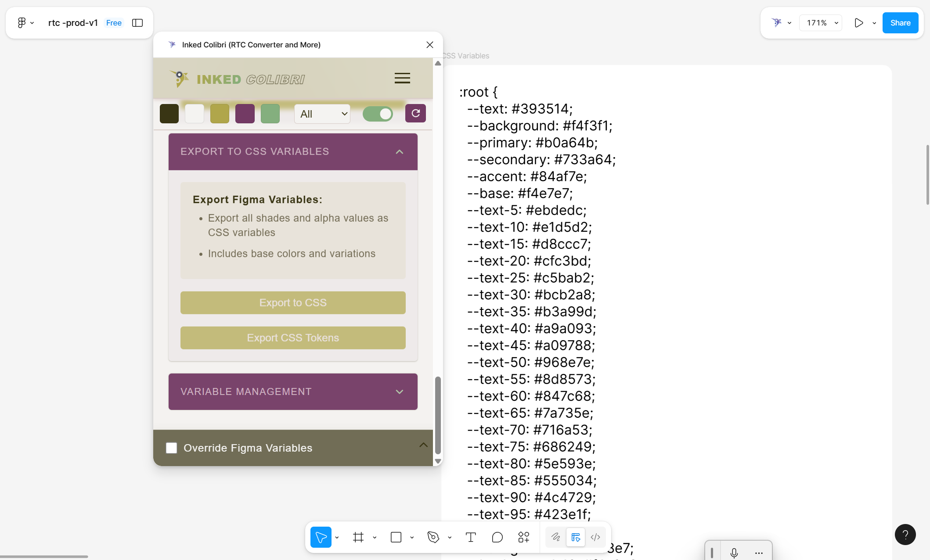930x560 pixels.
Task: Open the Comment tool
Action: pyautogui.click(x=497, y=537)
